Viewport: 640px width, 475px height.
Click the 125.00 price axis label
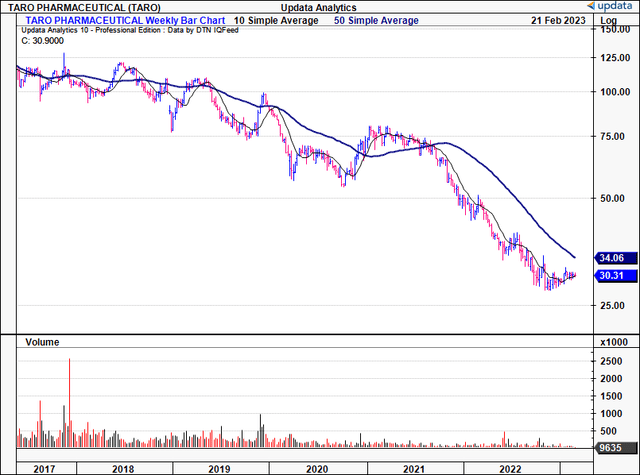pos(615,58)
